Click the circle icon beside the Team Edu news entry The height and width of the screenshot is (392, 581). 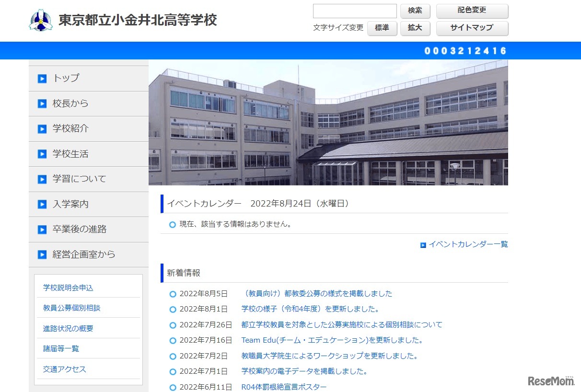click(172, 341)
